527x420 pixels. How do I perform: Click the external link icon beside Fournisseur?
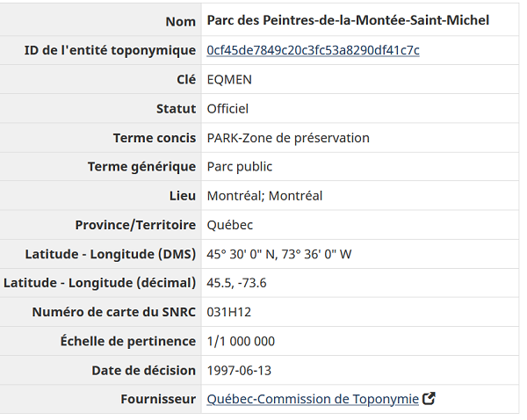[429, 398]
